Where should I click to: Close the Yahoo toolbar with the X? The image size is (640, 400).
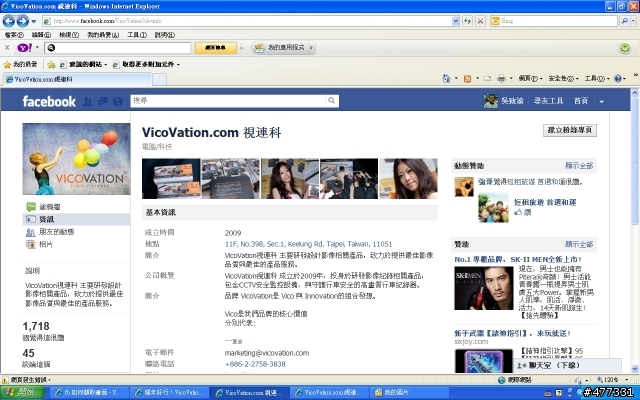coord(7,48)
